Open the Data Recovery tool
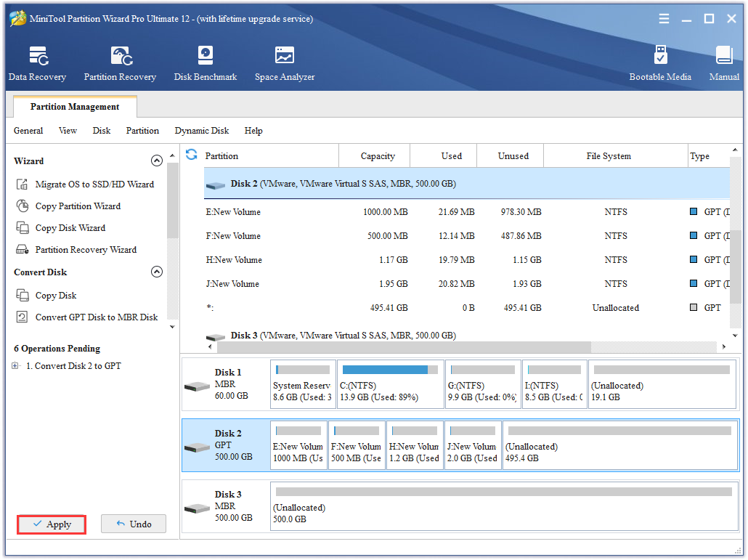The width and height of the screenshot is (748, 560). (x=37, y=63)
